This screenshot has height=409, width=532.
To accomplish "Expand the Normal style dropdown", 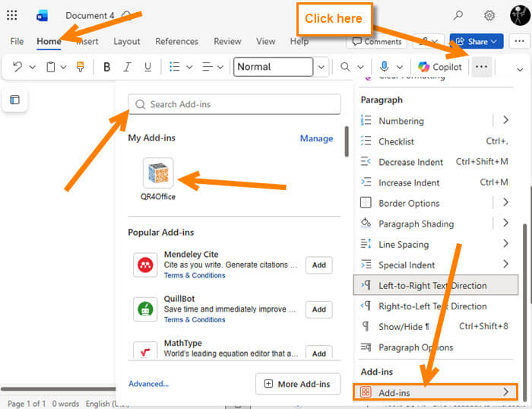I will (x=321, y=67).
